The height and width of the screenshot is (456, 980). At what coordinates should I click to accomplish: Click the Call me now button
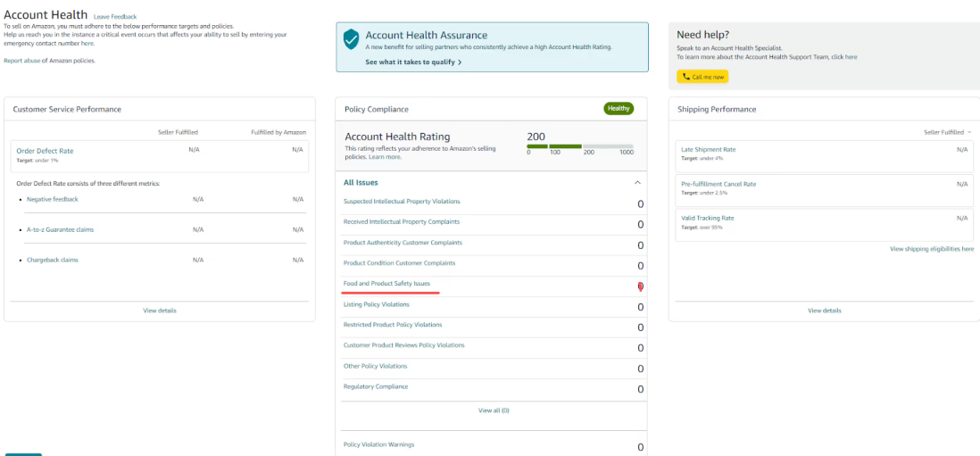click(702, 77)
